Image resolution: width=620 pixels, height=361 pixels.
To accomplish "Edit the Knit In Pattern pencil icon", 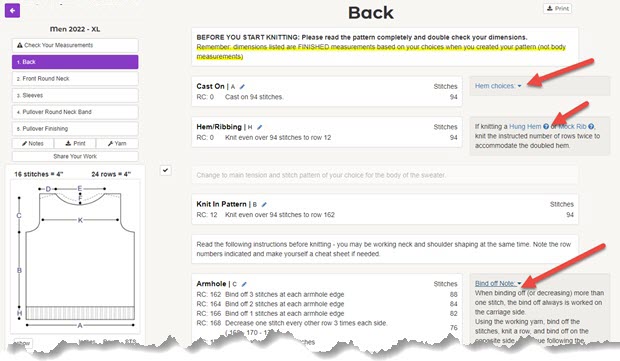I will [264, 204].
